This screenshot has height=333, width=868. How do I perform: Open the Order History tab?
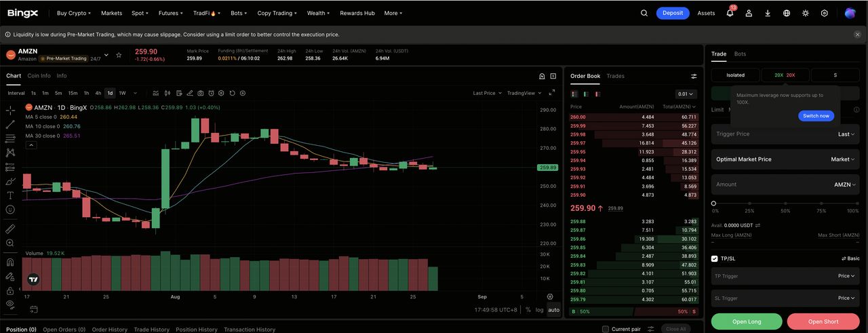point(109,330)
